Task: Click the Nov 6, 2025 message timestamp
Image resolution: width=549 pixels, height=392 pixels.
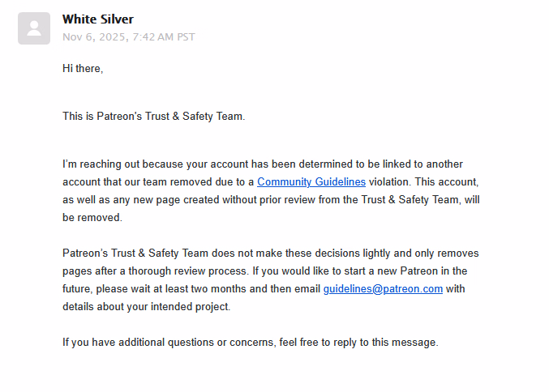Action: pos(128,37)
